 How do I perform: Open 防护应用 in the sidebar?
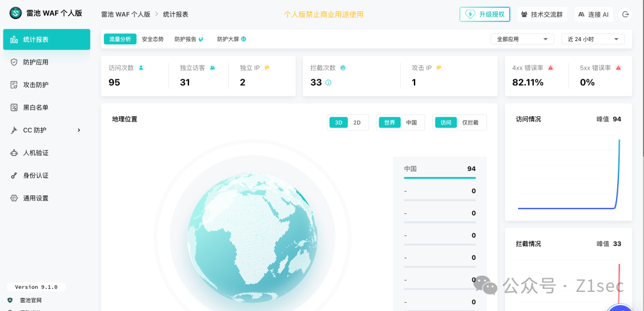coord(47,62)
